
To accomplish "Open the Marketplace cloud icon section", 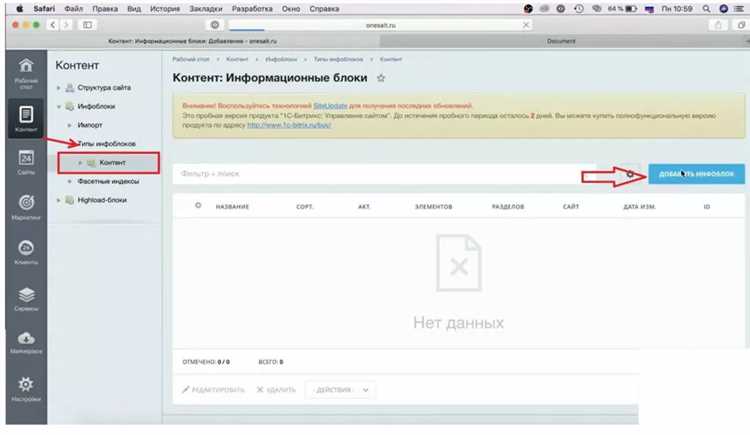I will click(26, 343).
